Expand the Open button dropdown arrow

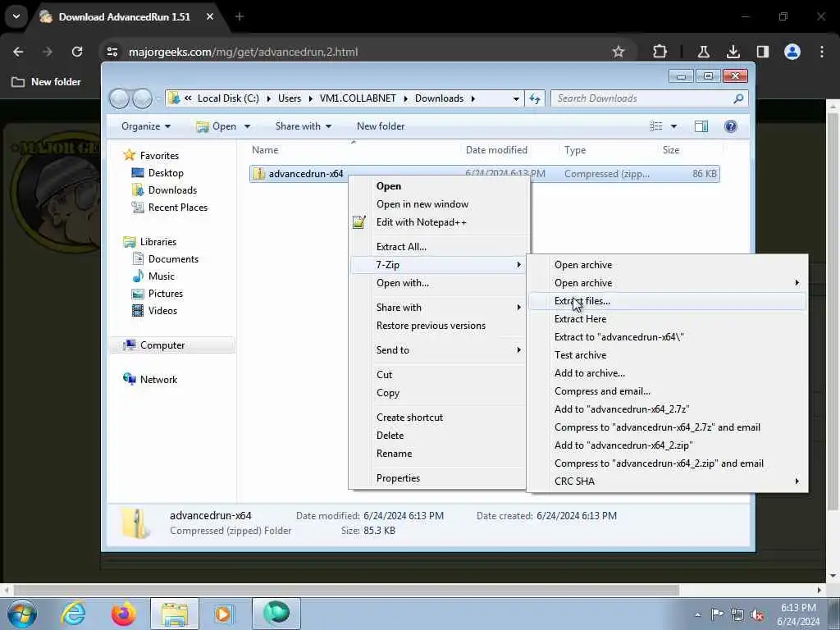(x=247, y=126)
